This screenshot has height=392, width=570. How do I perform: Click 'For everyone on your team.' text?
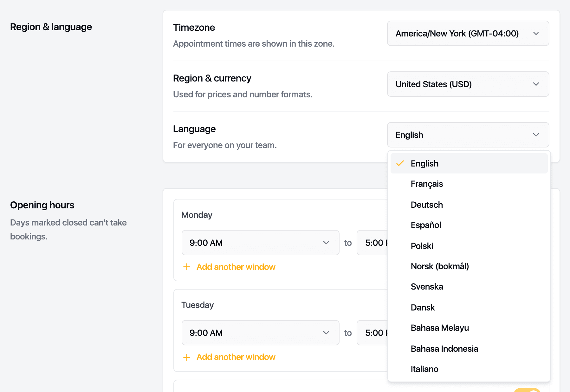(x=225, y=145)
